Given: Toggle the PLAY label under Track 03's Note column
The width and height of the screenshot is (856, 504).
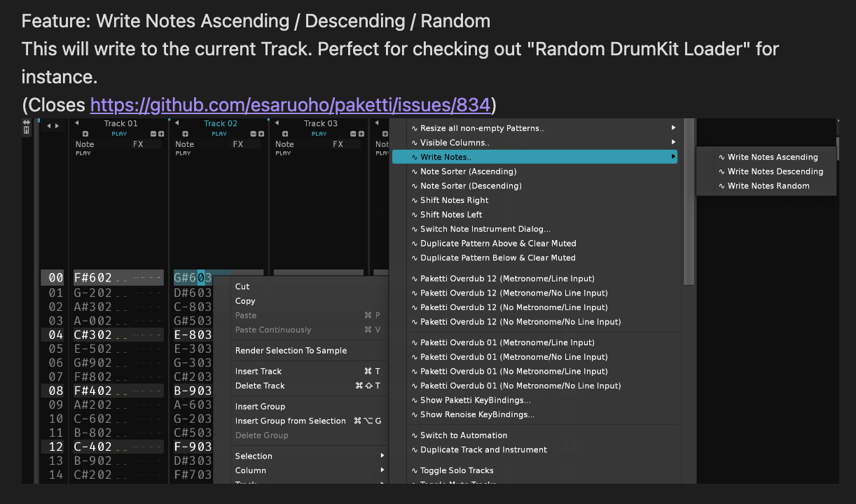Looking at the screenshot, I should coord(283,153).
